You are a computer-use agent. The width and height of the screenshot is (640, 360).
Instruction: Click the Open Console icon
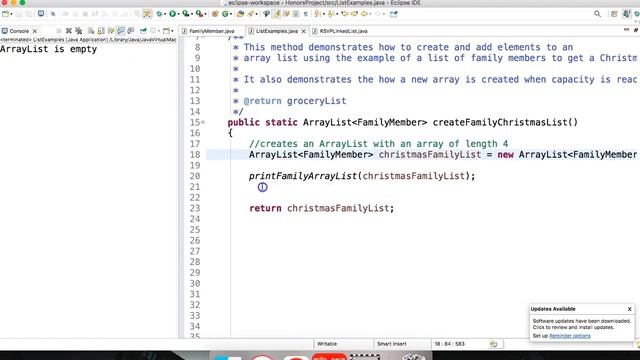(x=167, y=31)
